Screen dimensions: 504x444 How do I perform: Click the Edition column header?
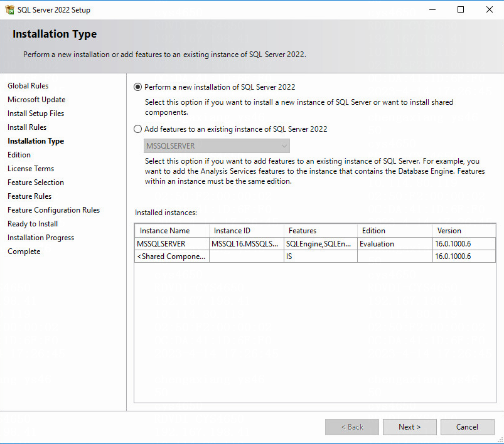[395, 231]
